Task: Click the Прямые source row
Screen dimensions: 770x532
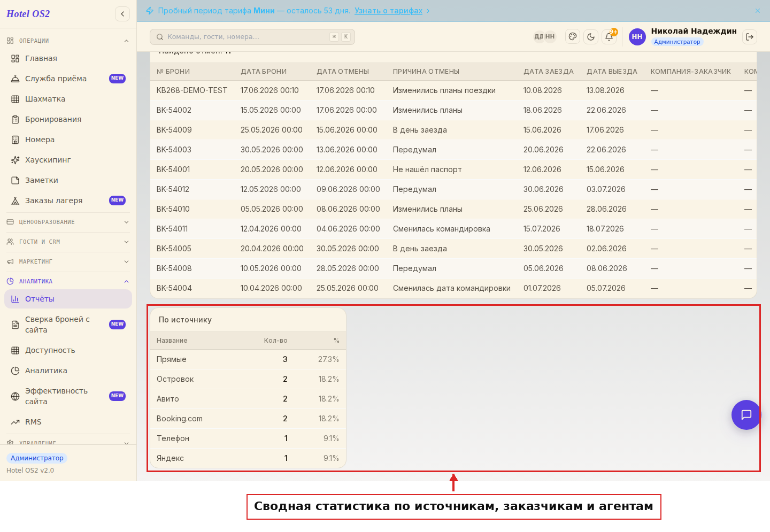Action: click(x=248, y=359)
